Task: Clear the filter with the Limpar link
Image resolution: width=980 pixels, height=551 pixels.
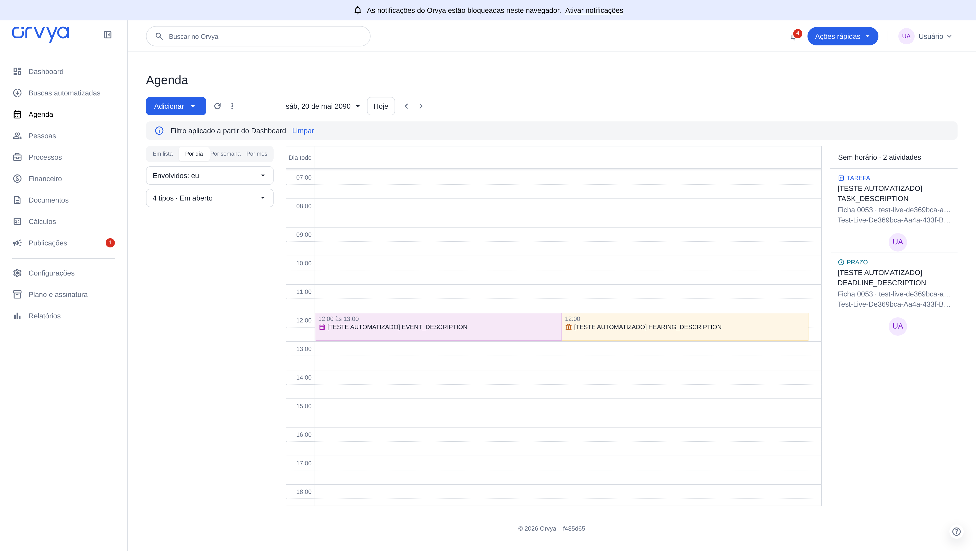Action: (x=303, y=131)
